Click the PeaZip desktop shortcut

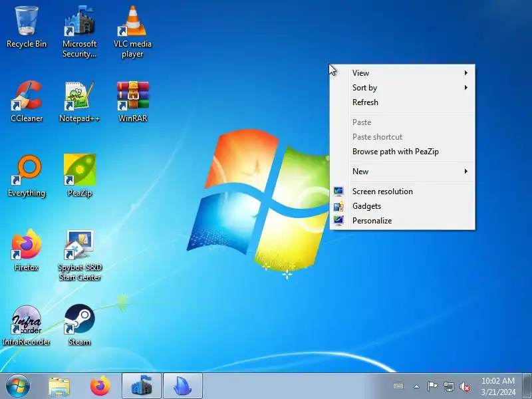pyautogui.click(x=79, y=176)
